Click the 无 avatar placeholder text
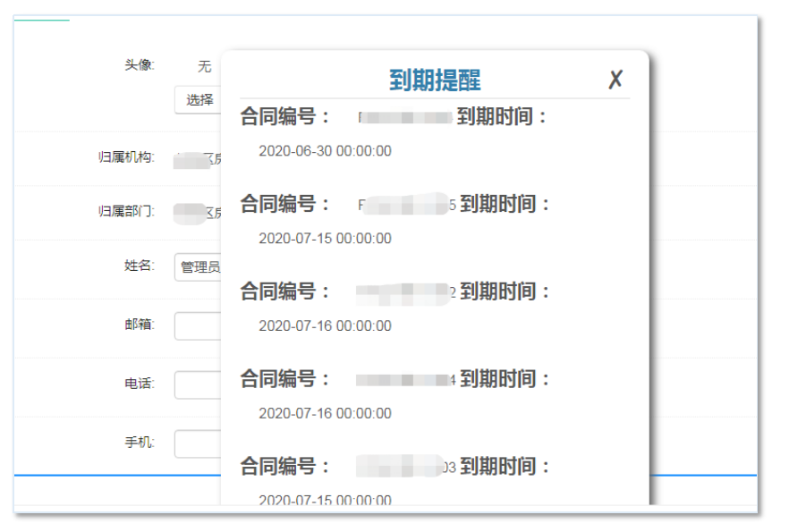This screenshot has width=789, height=532. tap(205, 67)
